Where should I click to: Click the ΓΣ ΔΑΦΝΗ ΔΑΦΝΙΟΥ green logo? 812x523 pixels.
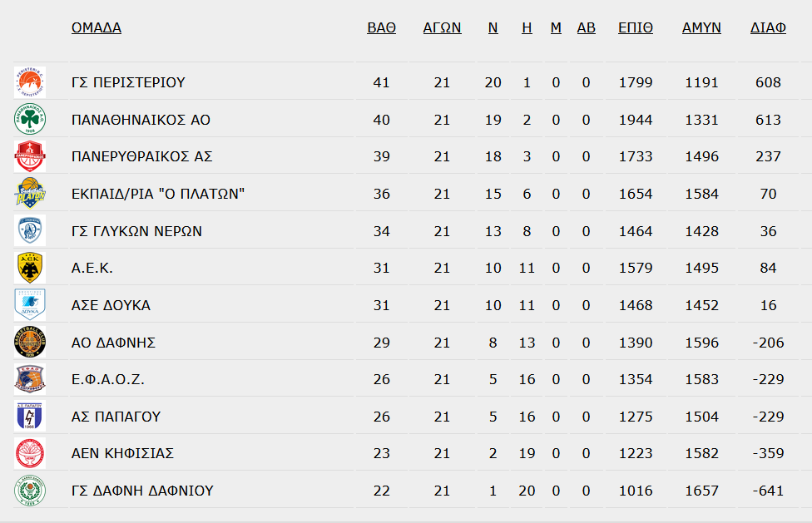(30, 491)
